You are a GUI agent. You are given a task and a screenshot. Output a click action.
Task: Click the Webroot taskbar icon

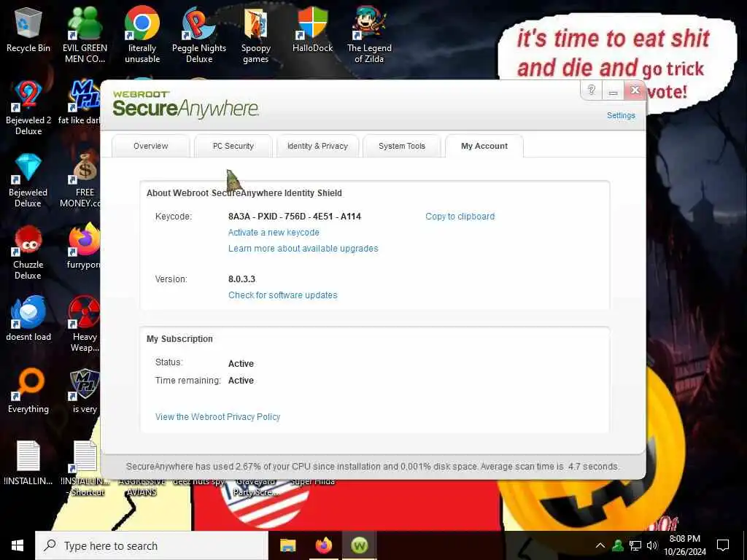360,545
